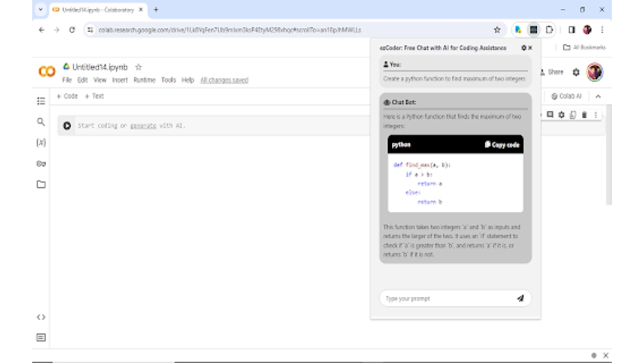Screen dimensions: 644x363
Task: Open the table of contents sidebar
Action: click(x=41, y=101)
